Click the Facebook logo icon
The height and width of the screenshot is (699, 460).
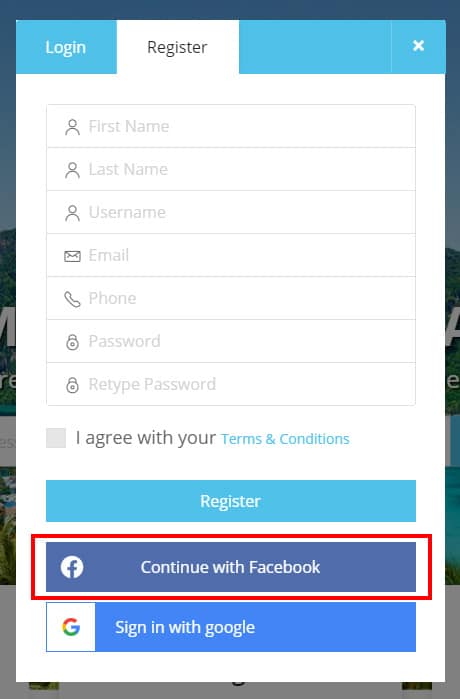point(72,567)
